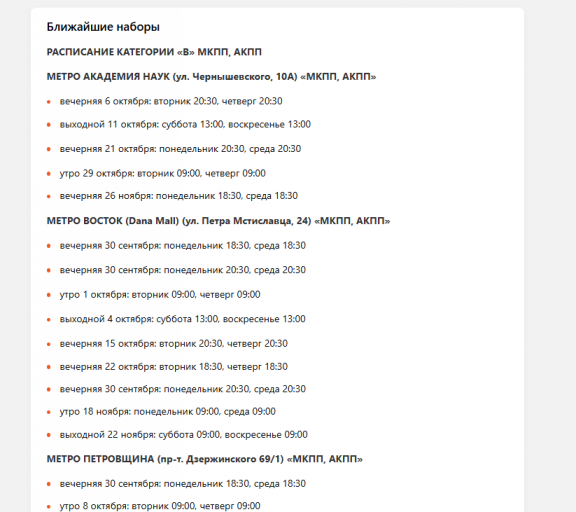Viewport: 576px width, 512px height.
Task: Click 'утро 1 октября' schedule entry
Action: tap(160, 295)
